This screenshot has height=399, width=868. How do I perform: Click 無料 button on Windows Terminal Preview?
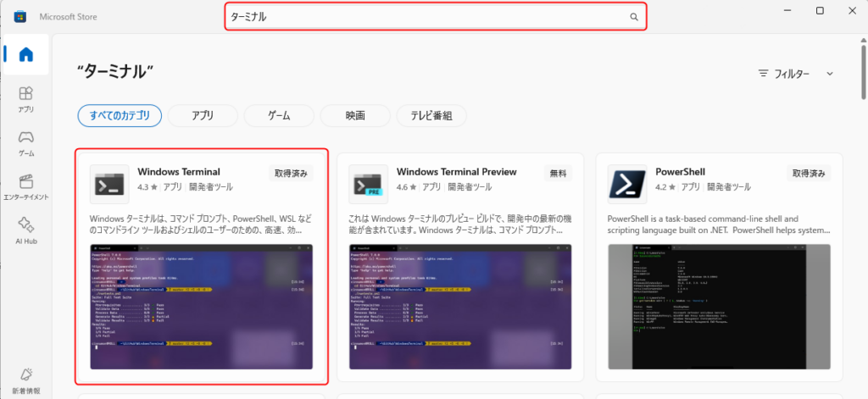[558, 173]
